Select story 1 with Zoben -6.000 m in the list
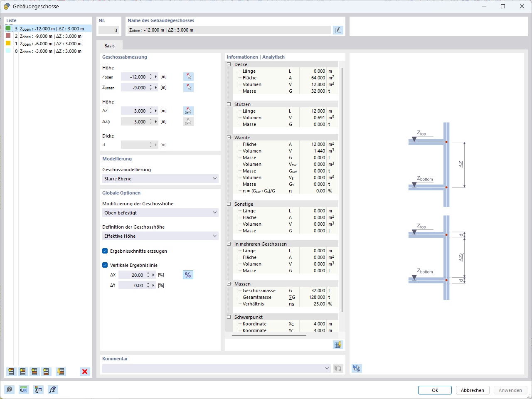The width and height of the screenshot is (532, 399). 48,44
